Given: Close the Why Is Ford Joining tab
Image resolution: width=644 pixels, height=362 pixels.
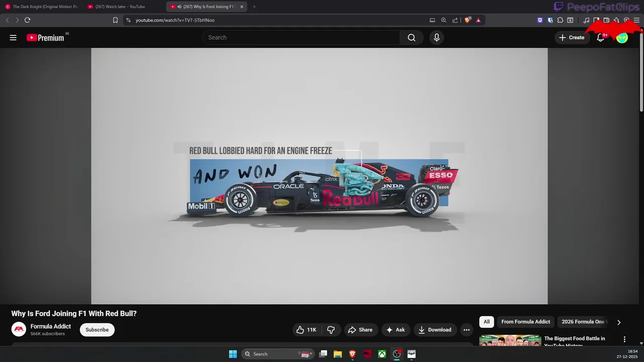Looking at the screenshot, I should tap(242, 7).
